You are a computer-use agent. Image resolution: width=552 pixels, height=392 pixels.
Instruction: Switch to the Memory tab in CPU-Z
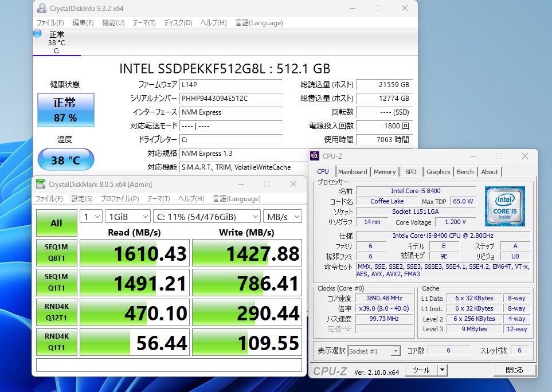click(385, 172)
